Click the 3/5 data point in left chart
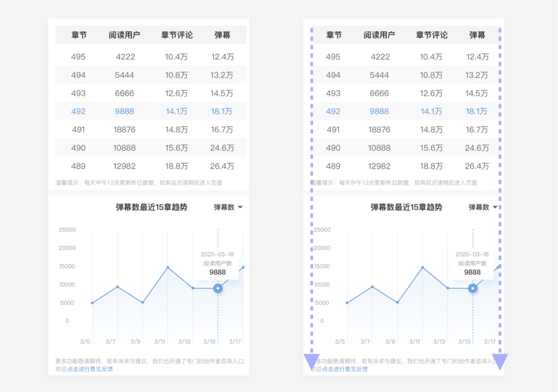Screen dimensions: 558x392 [92, 303]
